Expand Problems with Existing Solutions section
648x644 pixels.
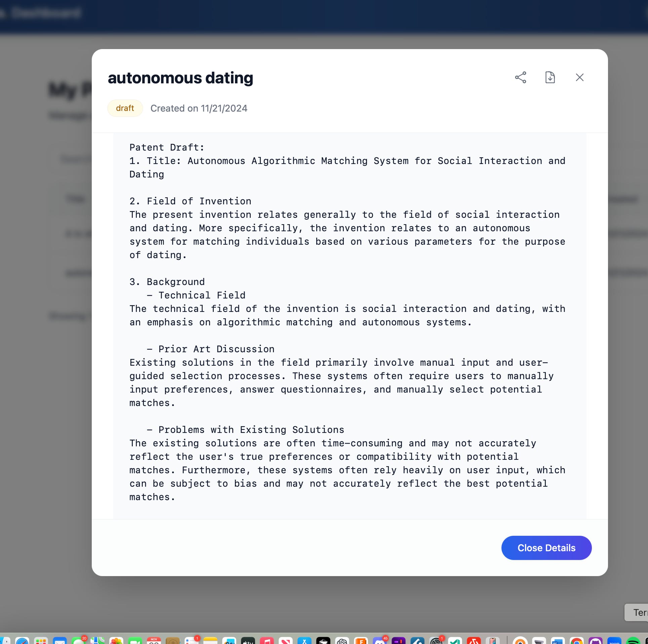[x=236, y=429]
